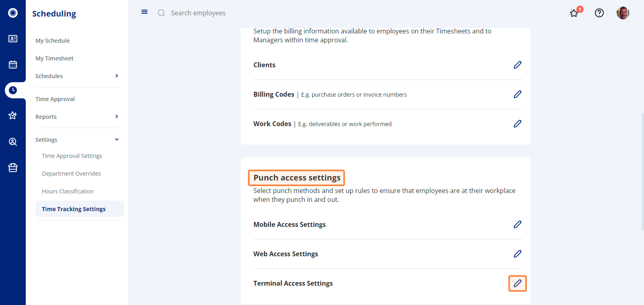
Task: Open the user profile avatar
Action: tap(623, 13)
